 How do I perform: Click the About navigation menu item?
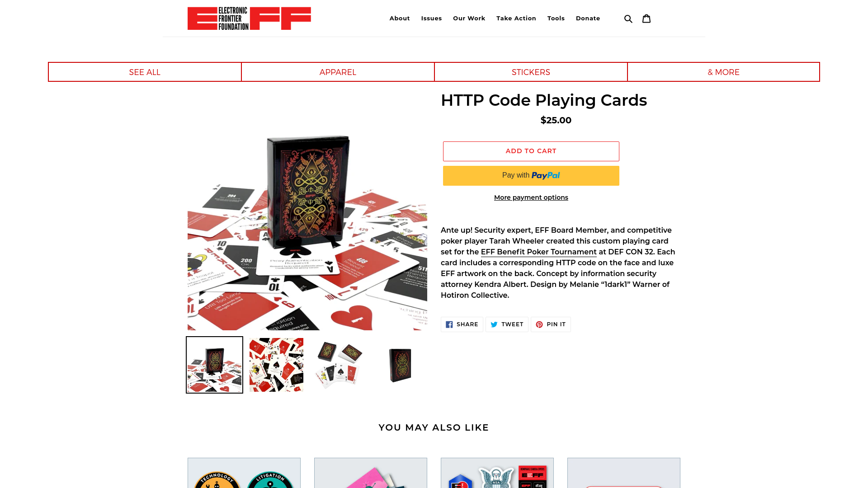[x=400, y=18]
